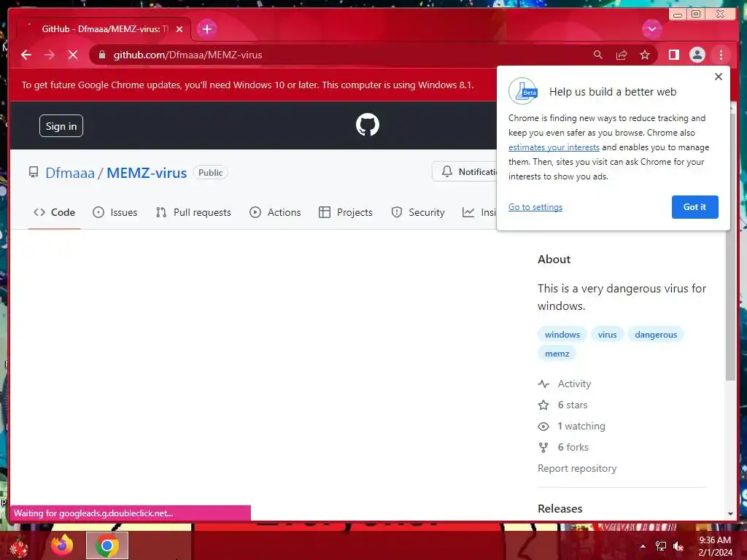Viewport: 747px width, 560px height.
Task: Show hidden tray icons arrow
Action: coord(643,546)
